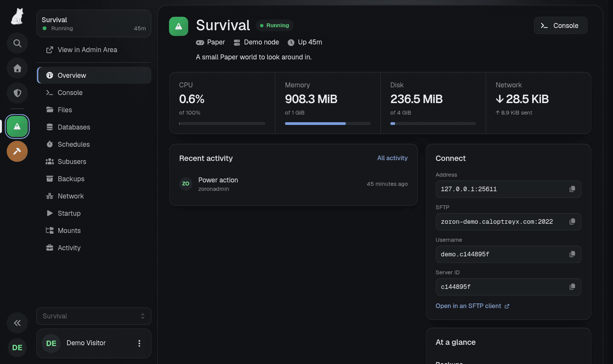The width and height of the screenshot is (613, 364).
Task: Copy the SFTP host address
Action: coord(572,221)
